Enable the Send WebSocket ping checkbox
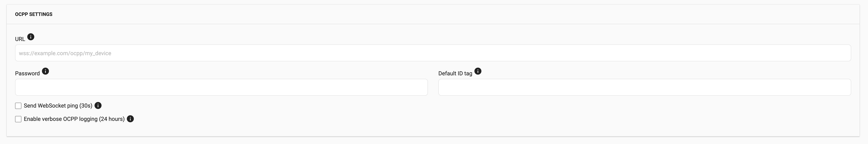This screenshot has height=144, width=868. point(18,106)
